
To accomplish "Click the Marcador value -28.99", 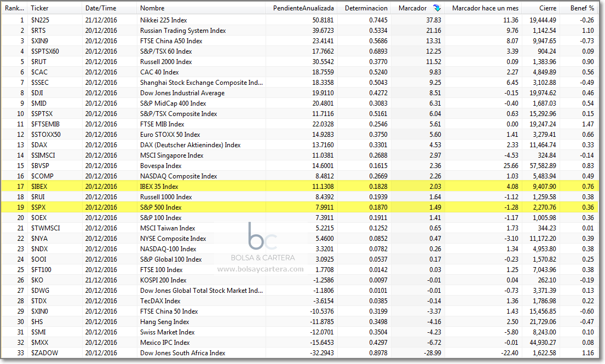I will pos(432,353).
